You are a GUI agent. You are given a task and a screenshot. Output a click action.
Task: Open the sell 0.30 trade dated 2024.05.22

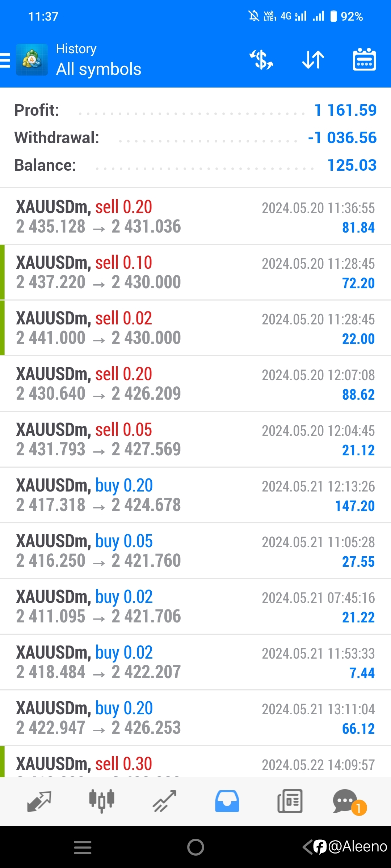195,762
